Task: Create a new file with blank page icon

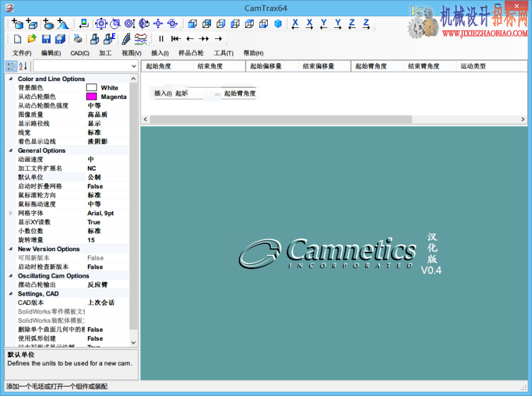Action: point(18,39)
